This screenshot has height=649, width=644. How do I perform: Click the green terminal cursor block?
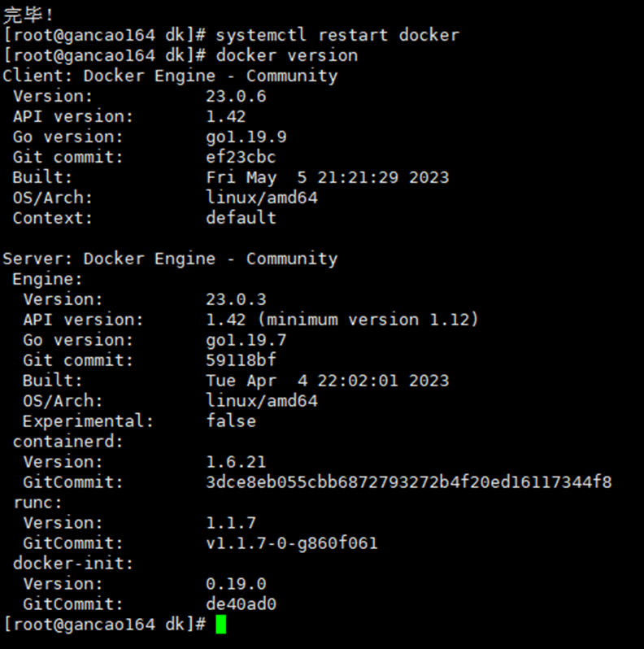221,624
